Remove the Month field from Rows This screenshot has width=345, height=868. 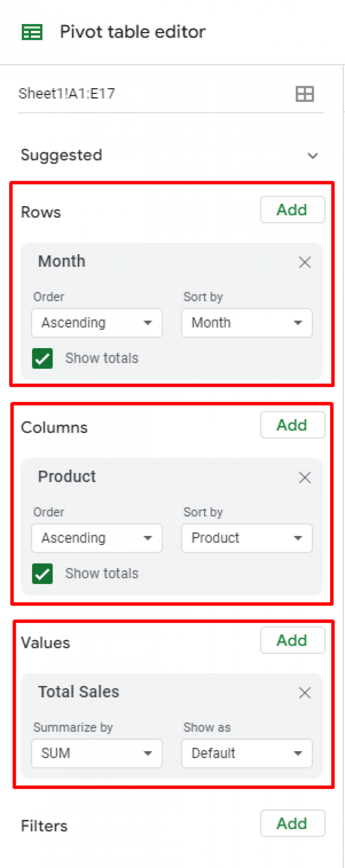click(305, 262)
